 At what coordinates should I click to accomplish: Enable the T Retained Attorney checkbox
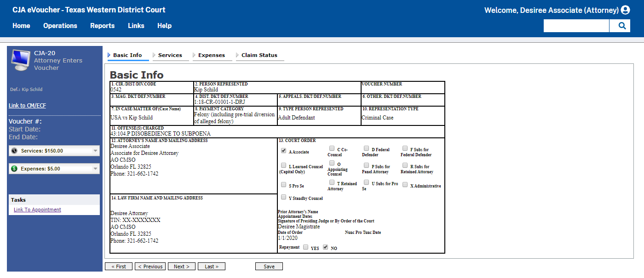[x=332, y=182]
